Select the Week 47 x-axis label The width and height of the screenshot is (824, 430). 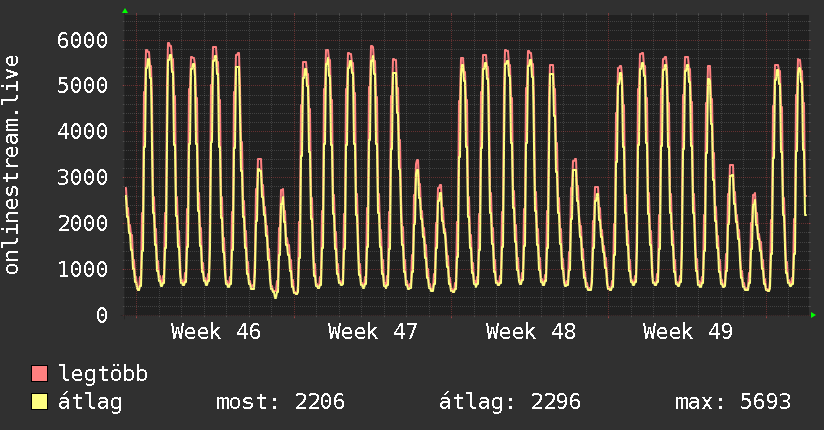[373, 332]
